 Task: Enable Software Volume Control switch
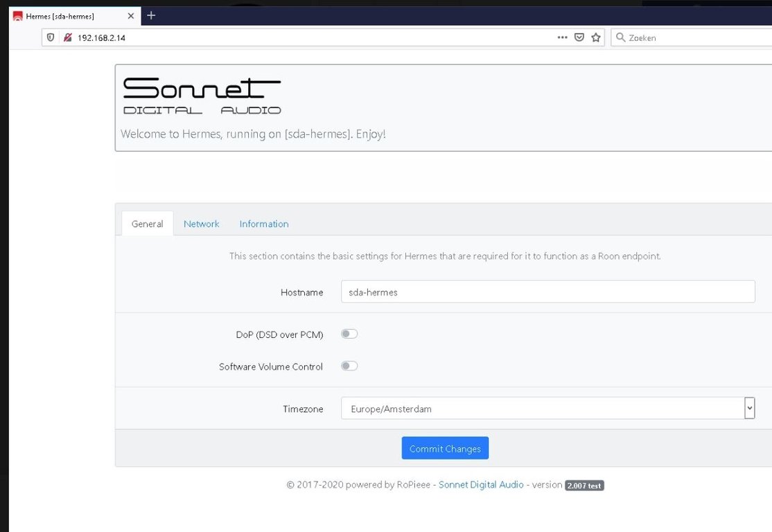tap(349, 366)
